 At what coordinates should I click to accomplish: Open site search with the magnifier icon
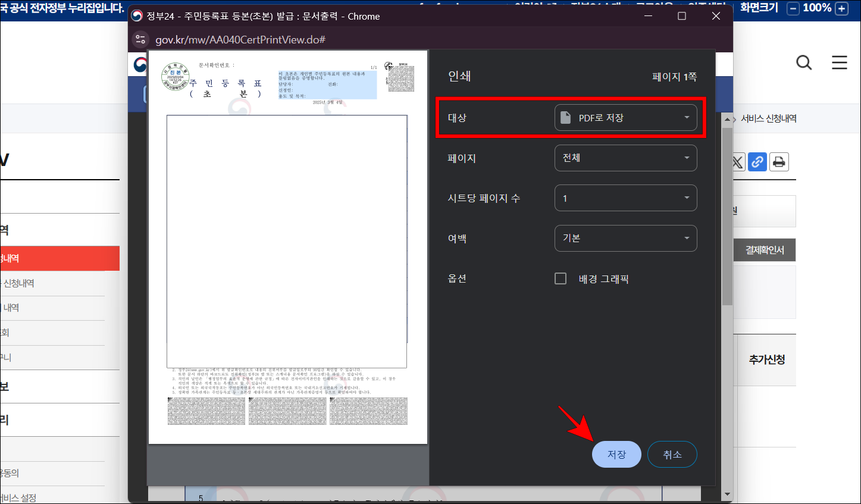[x=804, y=62]
